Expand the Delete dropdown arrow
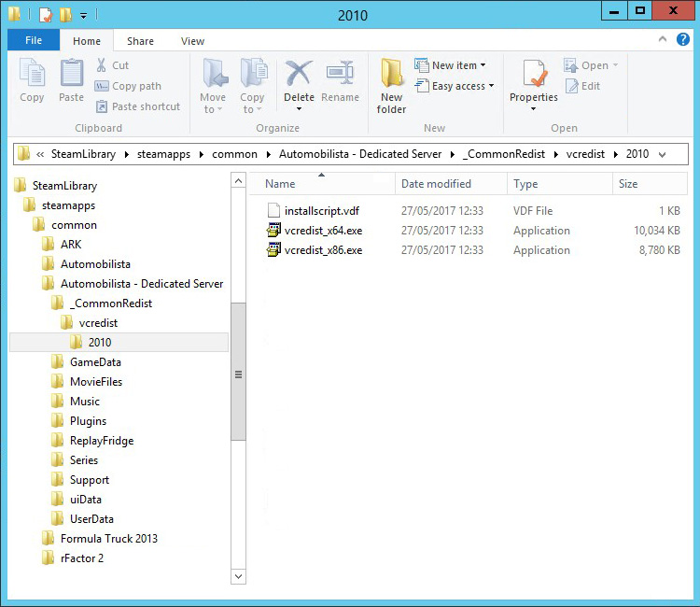Screen dimensions: 700x607 (x=299, y=109)
